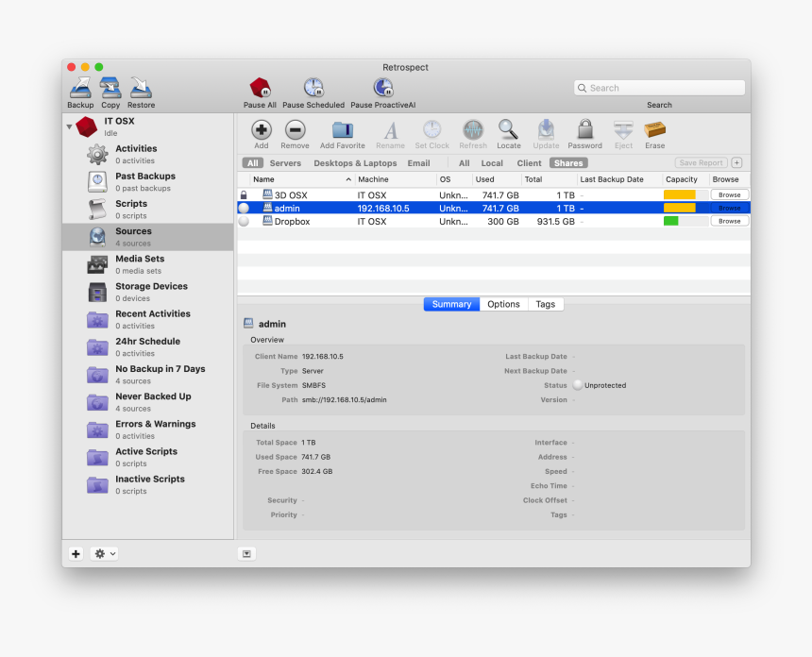Filter by Desktops & Laptops
Screen dimensions: 812x657
[355, 163]
